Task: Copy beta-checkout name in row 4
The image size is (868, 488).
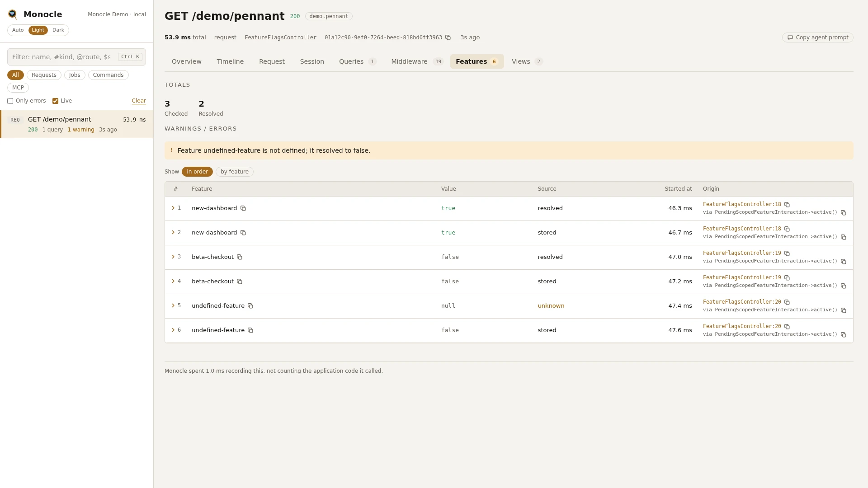Action: tap(240, 282)
